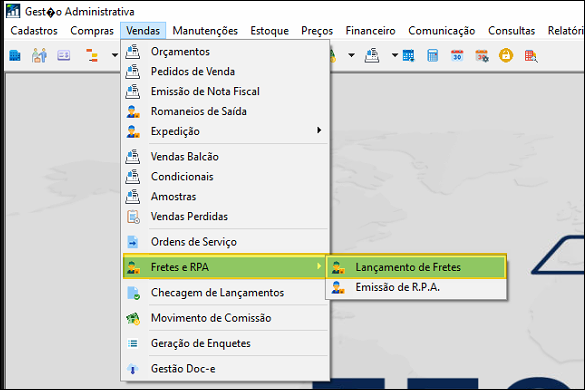Click the Emissão de Nota Fiscal icon
Image resolution: width=585 pixels, height=390 pixels.
pos(133,91)
